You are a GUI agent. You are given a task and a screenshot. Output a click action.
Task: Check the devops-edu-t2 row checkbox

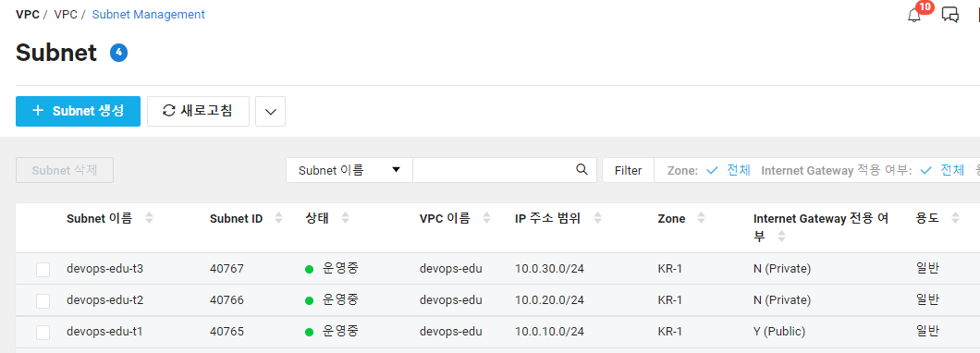(x=43, y=300)
